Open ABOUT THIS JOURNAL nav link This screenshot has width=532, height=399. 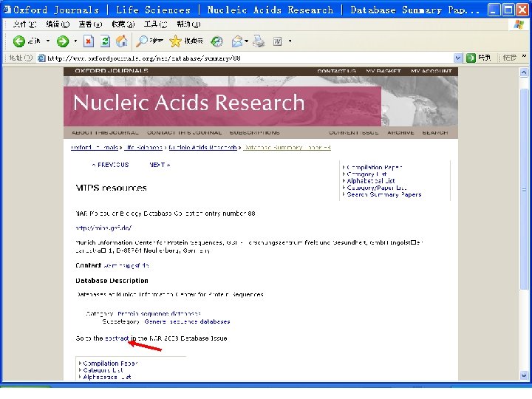tap(105, 133)
